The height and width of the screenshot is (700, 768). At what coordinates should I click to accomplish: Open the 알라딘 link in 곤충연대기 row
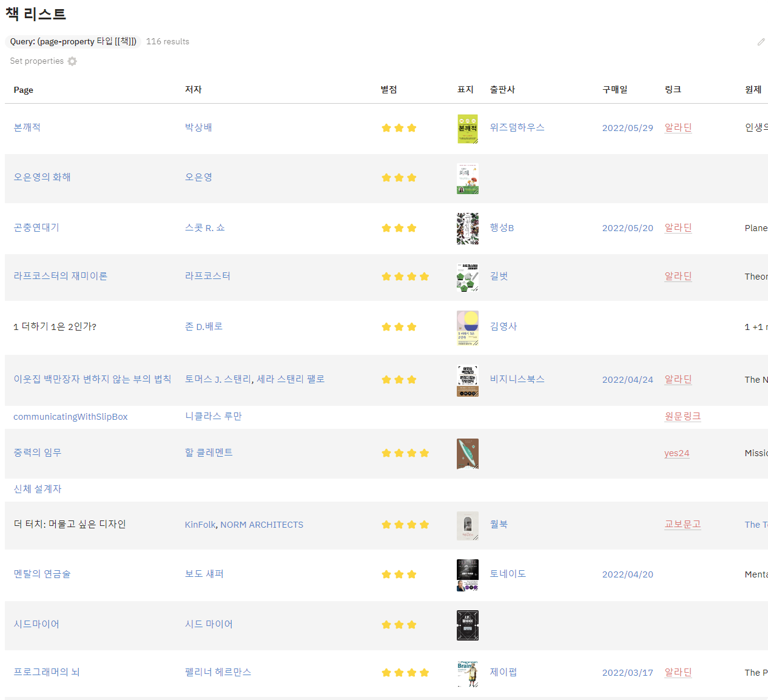pyautogui.click(x=678, y=227)
